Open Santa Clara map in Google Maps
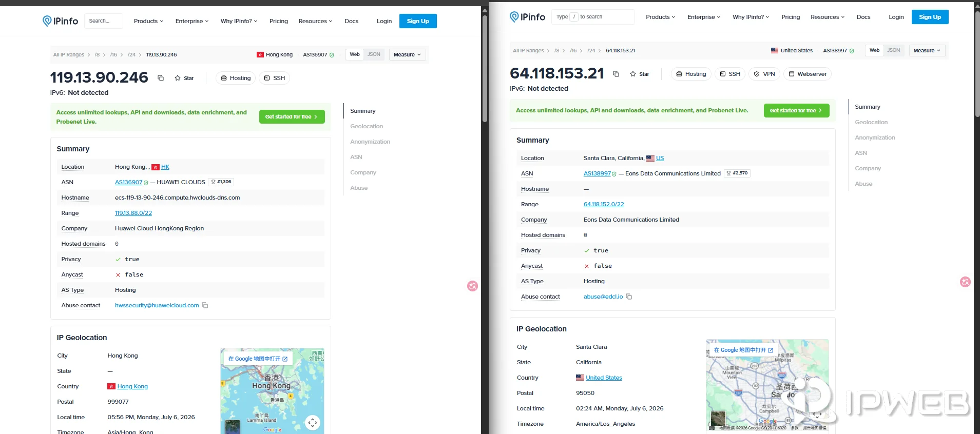Image resolution: width=980 pixels, height=434 pixels. (x=743, y=350)
